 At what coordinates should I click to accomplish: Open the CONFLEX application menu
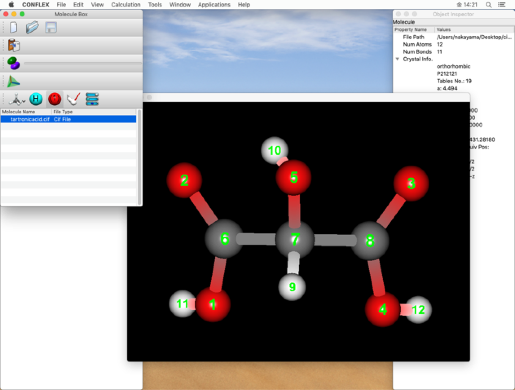click(36, 5)
